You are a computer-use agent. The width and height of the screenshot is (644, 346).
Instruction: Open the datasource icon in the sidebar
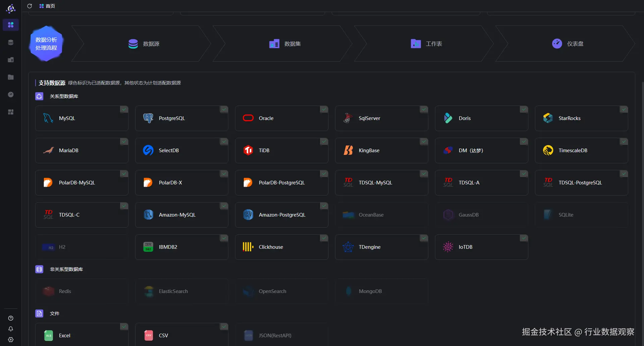pyautogui.click(x=11, y=42)
